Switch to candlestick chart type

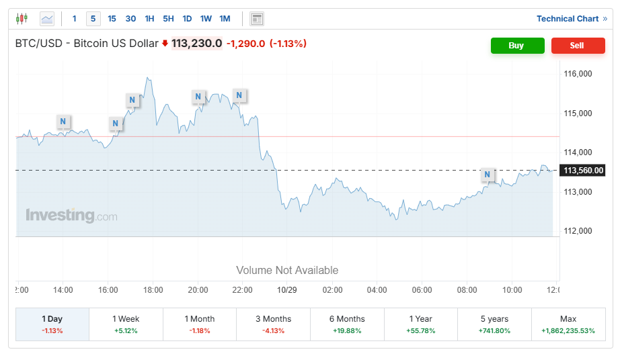coord(22,19)
